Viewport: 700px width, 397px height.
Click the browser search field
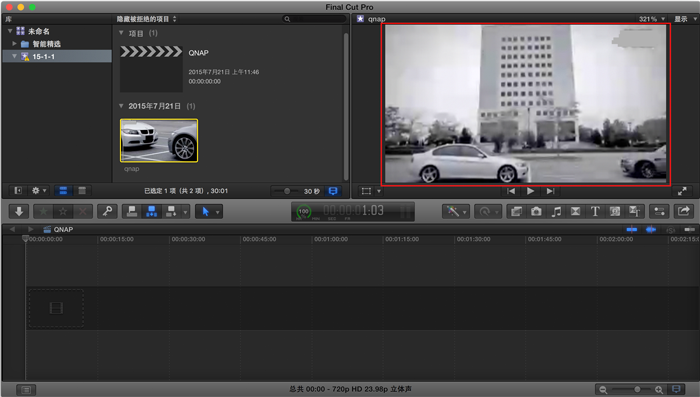(315, 19)
